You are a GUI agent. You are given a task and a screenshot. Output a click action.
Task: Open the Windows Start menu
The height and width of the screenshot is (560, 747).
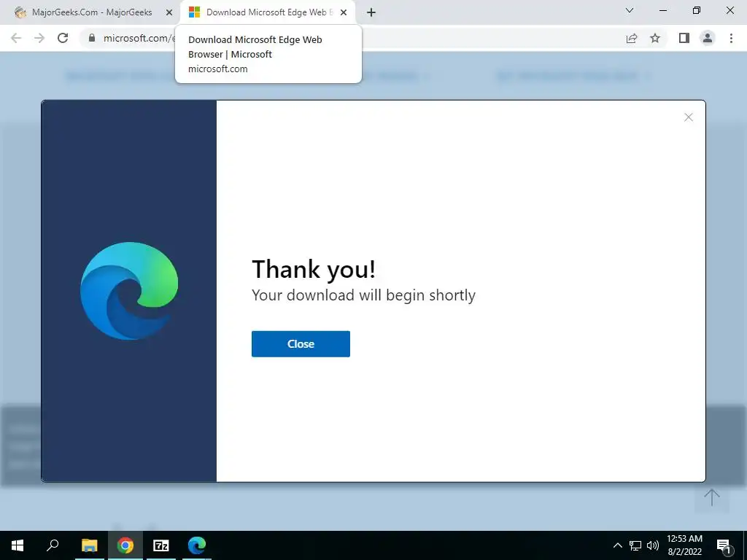[18, 545]
